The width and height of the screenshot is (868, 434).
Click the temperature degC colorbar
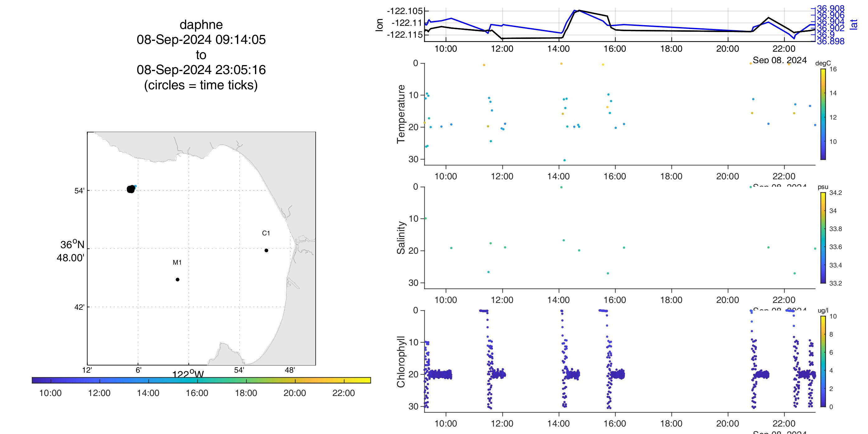pyautogui.click(x=823, y=114)
